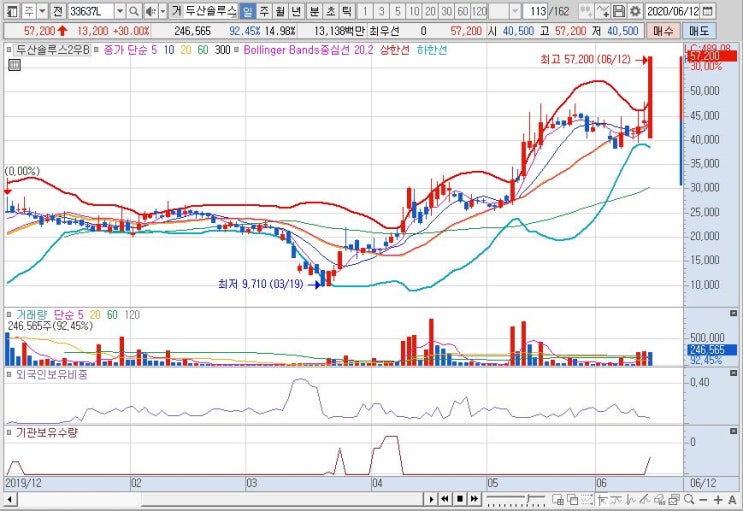Switch to minute (분) chart period
This screenshot has width=743, height=511.
314,10
